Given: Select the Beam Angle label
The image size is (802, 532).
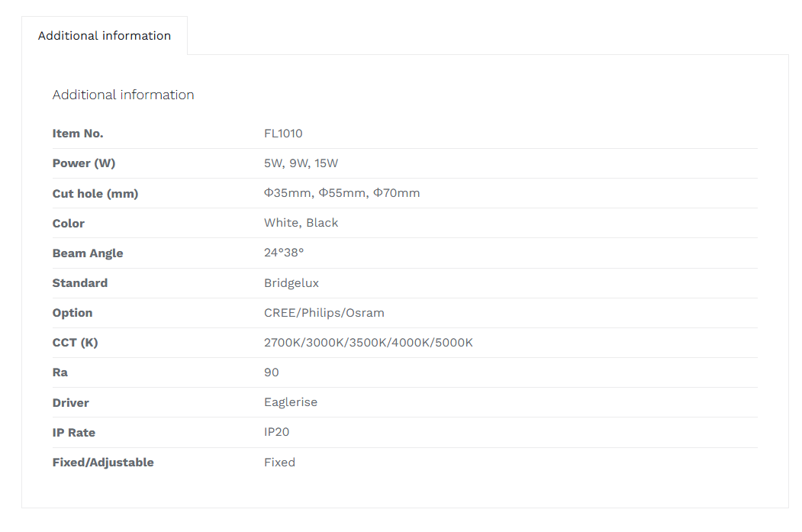Looking at the screenshot, I should pos(88,253).
